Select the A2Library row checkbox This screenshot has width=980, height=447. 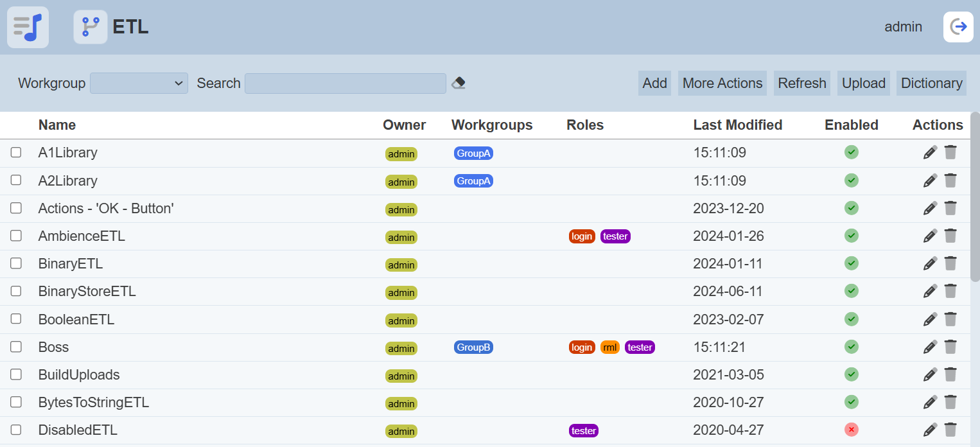click(x=16, y=180)
